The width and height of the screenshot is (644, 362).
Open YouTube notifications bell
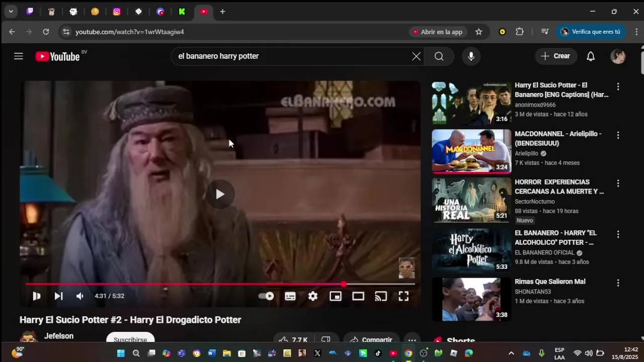coord(591,56)
